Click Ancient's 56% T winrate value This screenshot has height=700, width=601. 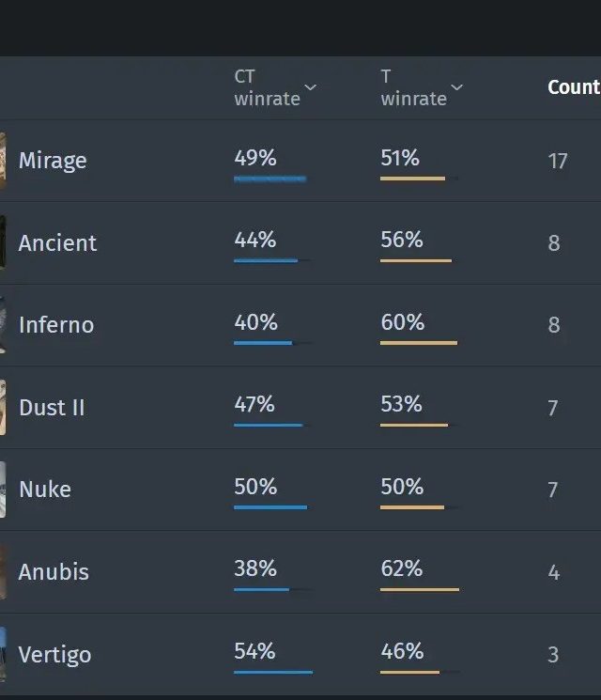pos(402,240)
